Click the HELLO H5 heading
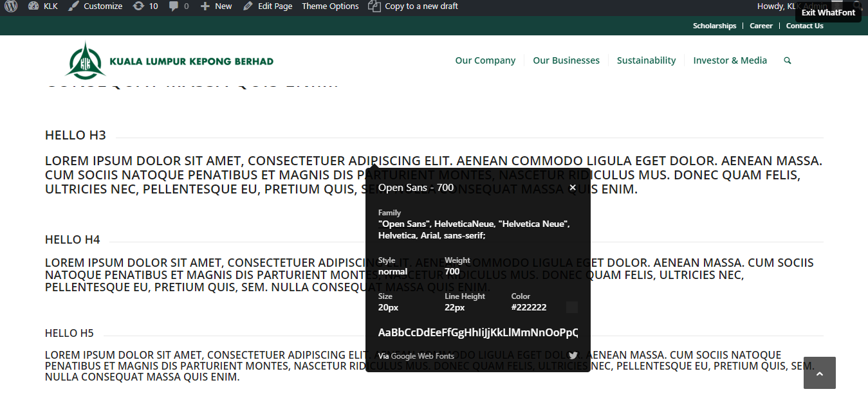This screenshot has height=405, width=868. pos(69,333)
